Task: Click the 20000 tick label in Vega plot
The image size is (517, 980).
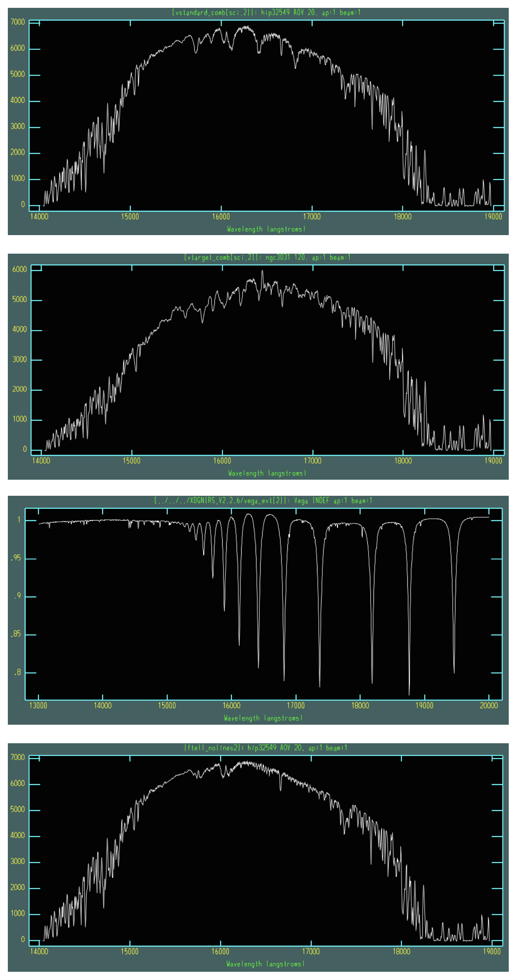Action: point(489,706)
